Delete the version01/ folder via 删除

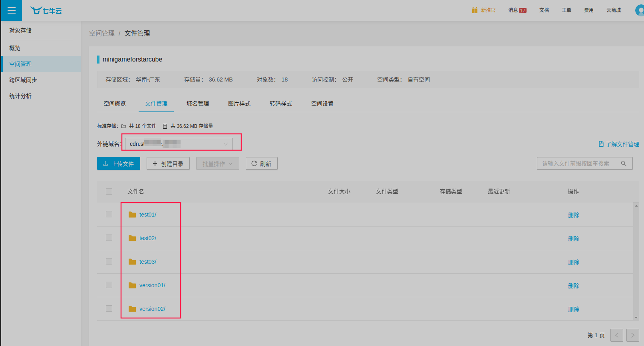[x=574, y=286]
